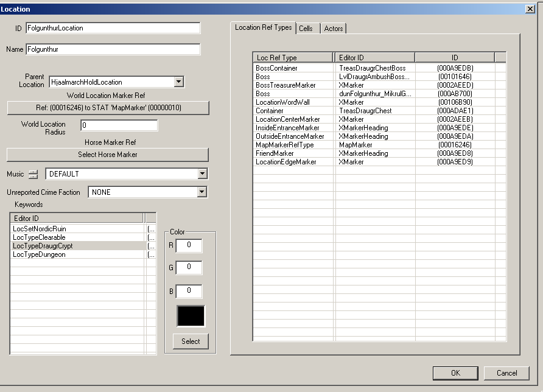Select the InsideEntranceMarker row
This screenshot has height=392, width=543.
click(x=379, y=128)
